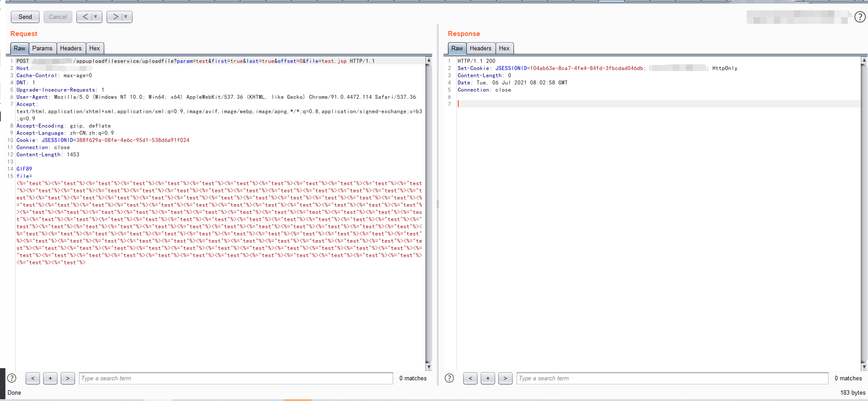Click the Accept-Language header line
This screenshot has width=868, height=401.
(x=65, y=133)
